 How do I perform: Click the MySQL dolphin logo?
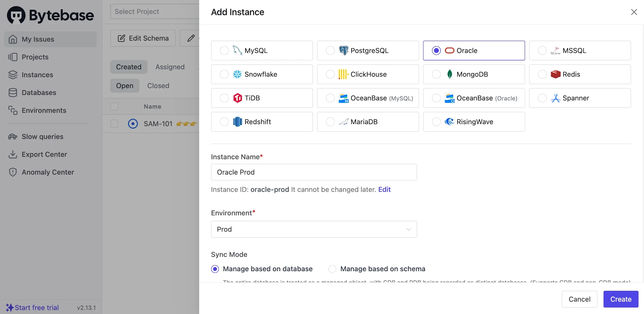pyautogui.click(x=237, y=51)
